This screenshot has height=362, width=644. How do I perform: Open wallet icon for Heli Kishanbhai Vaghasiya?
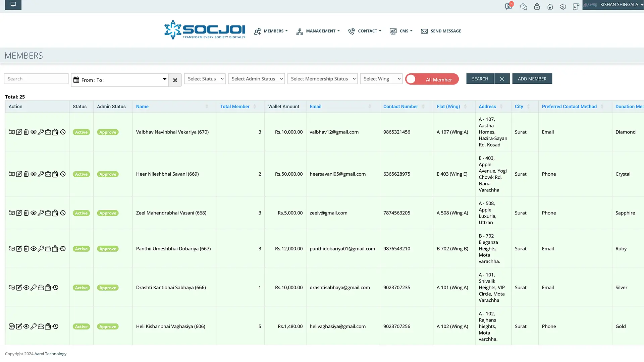pyautogui.click(x=48, y=326)
